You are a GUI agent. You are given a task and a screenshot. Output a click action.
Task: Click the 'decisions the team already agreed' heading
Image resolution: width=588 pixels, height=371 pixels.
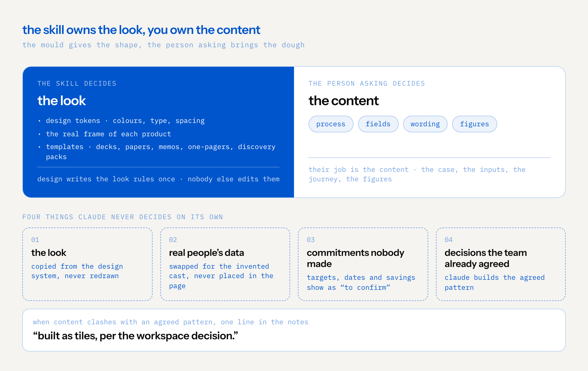[x=486, y=258]
